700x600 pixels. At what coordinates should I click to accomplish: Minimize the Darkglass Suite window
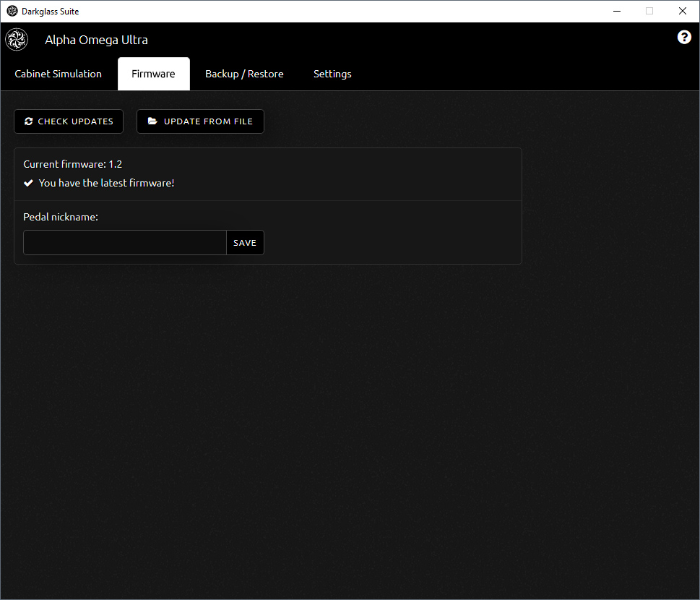tap(617, 11)
